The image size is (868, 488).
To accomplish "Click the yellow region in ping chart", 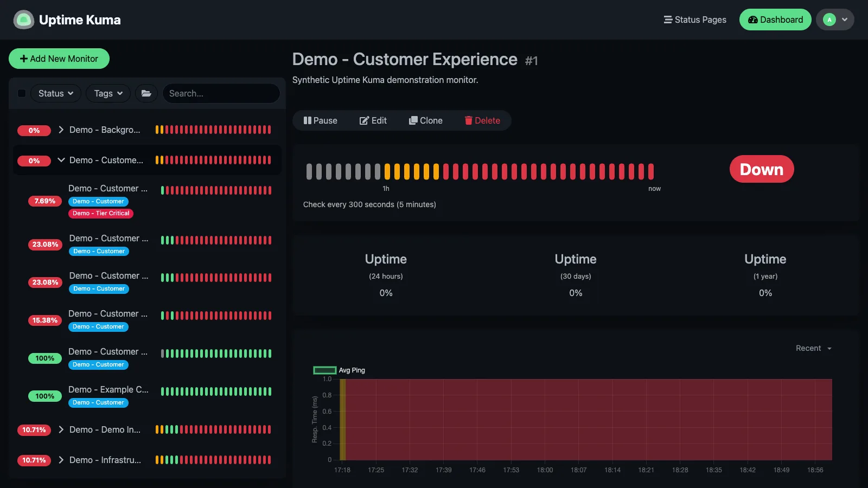I will (343, 420).
